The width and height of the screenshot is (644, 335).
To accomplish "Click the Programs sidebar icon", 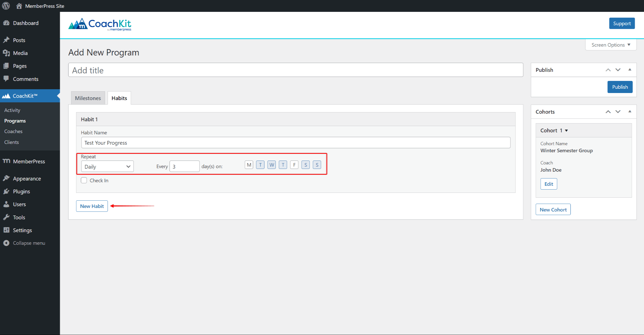I will 15,121.
